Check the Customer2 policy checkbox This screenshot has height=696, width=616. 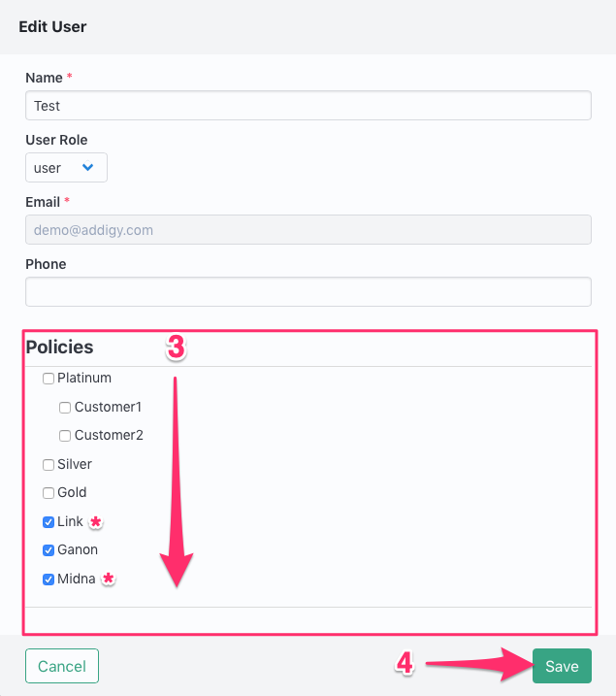pos(65,436)
